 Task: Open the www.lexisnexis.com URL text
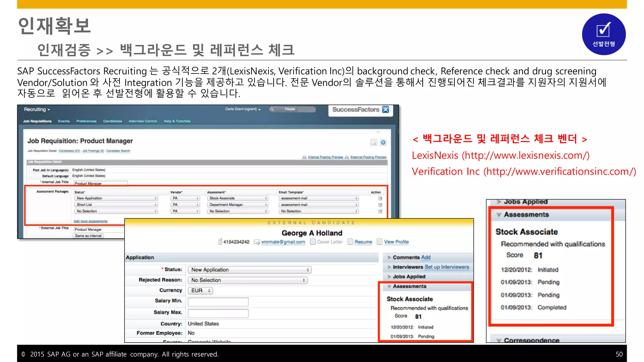(525, 156)
